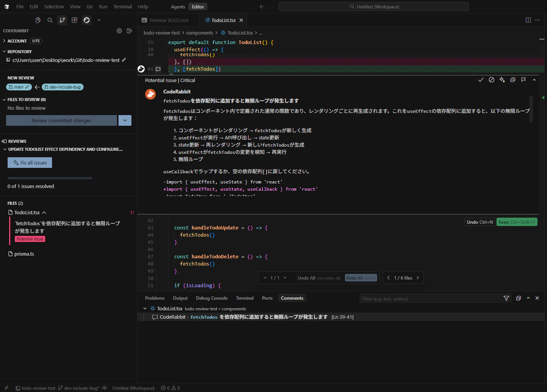547x392 pixels.
Task: Jump to next change arrow near 1 / 1
Action: pyautogui.click(x=285, y=278)
